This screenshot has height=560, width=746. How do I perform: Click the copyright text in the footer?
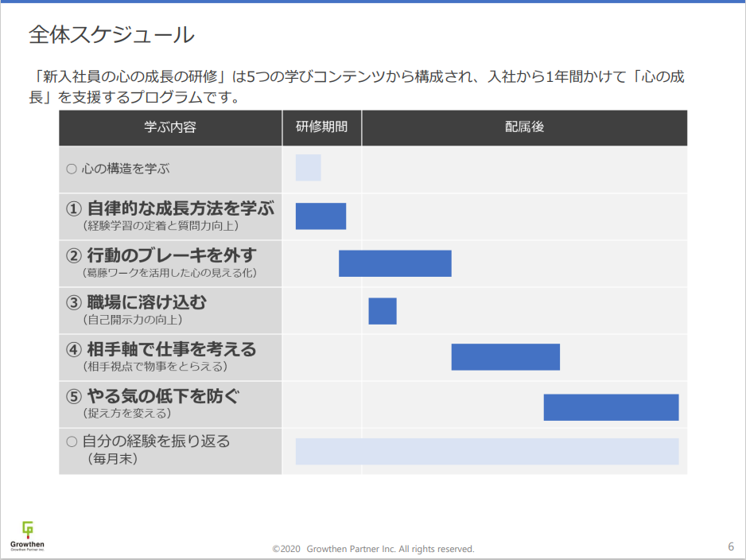pos(373,549)
